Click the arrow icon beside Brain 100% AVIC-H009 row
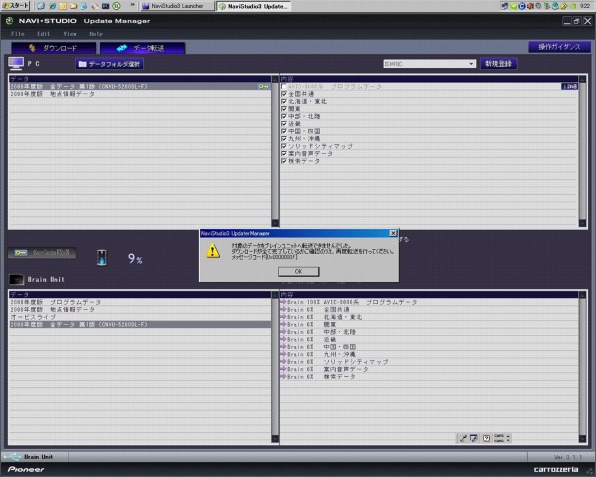Viewport: 596px width, 477px height. tap(283, 302)
